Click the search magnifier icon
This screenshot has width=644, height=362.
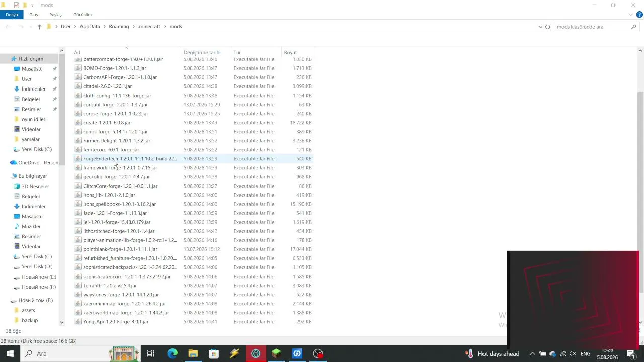[634, 27]
